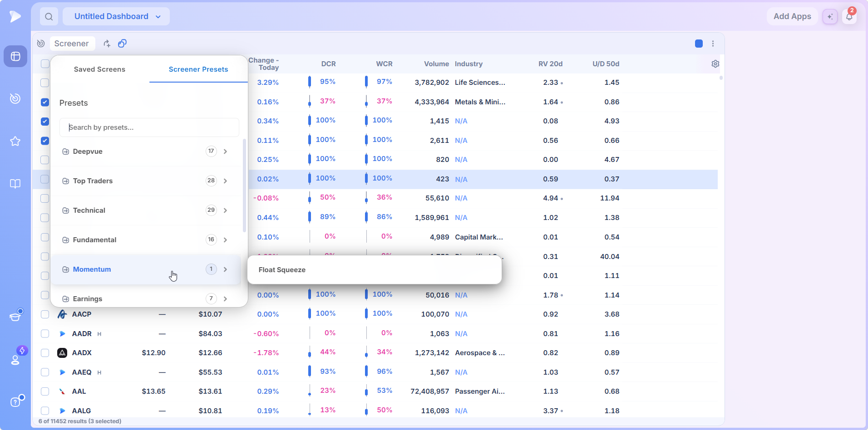Click the Fundamental preset folder icon
Viewport: 868px width, 430px height.
[65, 240]
